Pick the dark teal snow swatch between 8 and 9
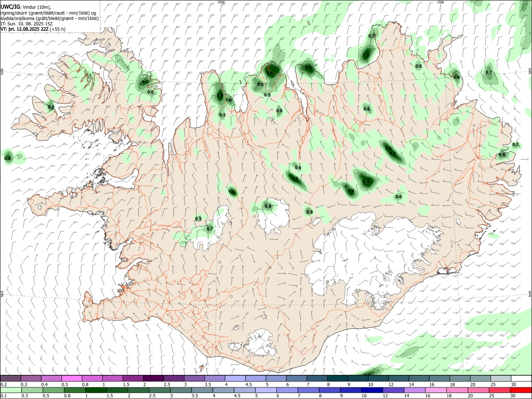The image size is (532, 399). click(337, 378)
